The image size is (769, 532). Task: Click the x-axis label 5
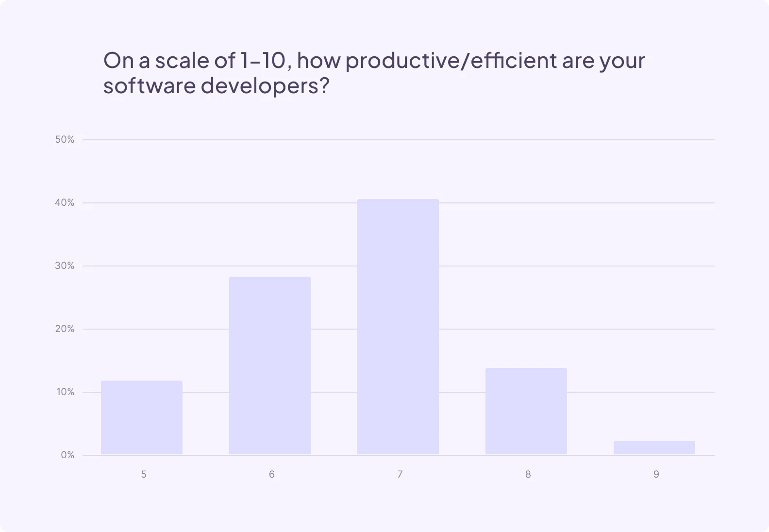click(144, 474)
